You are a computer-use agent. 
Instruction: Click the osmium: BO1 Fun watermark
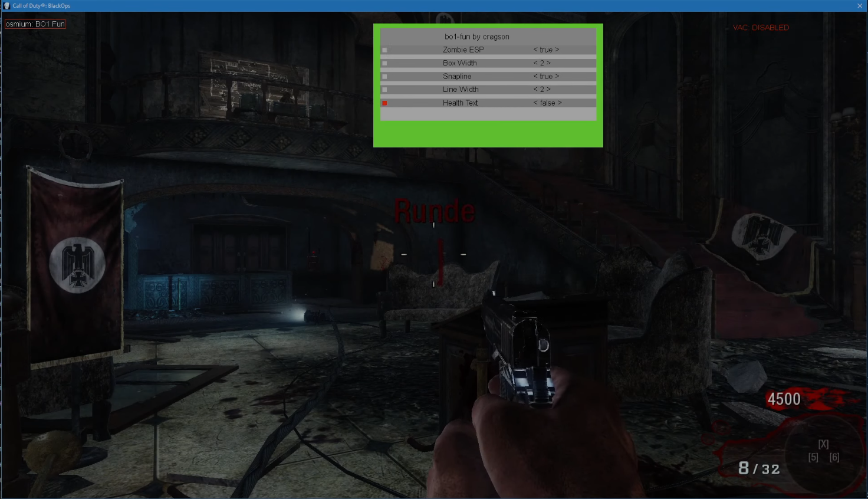[35, 24]
